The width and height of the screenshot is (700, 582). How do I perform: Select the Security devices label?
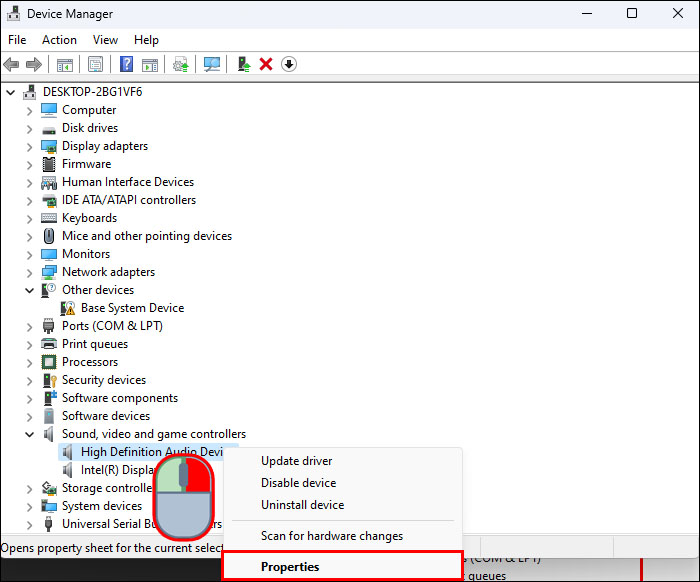(104, 380)
